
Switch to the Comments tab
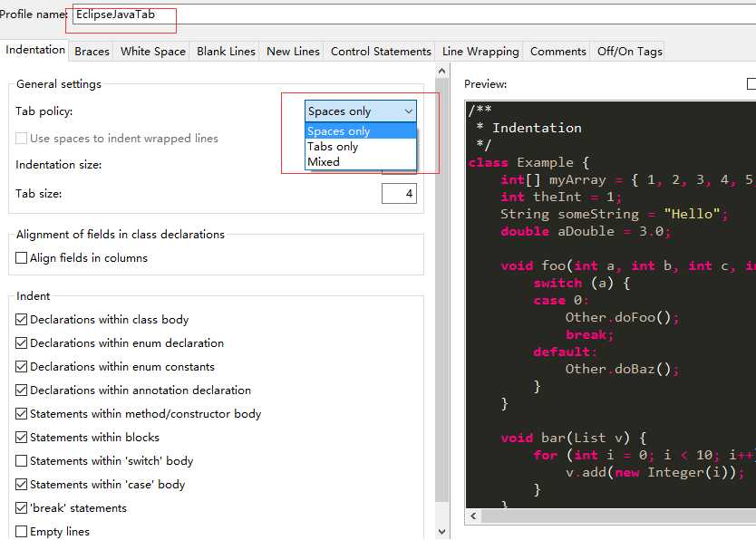click(557, 51)
